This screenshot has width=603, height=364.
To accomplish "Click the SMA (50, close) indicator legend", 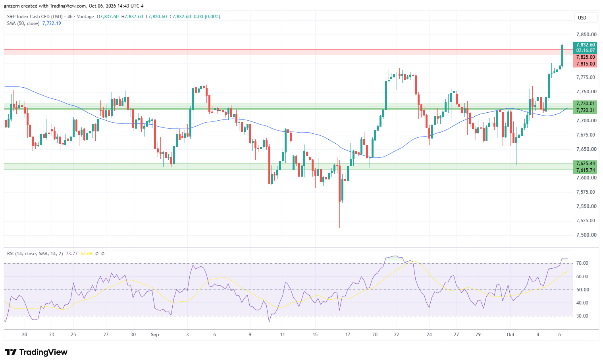I will (x=23, y=23).
